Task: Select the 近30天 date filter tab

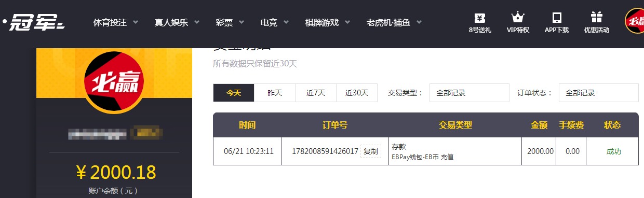Action: (x=357, y=93)
